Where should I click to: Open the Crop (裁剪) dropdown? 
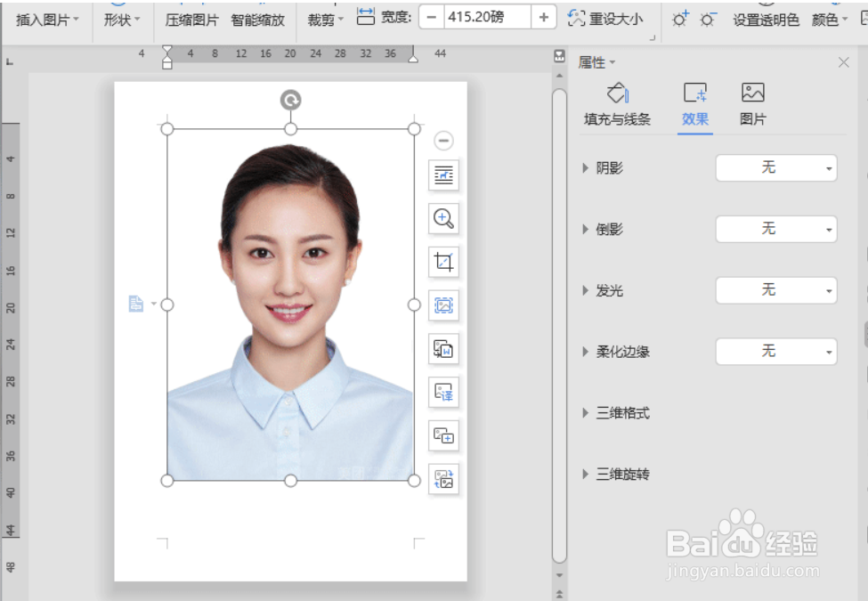coord(326,20)
